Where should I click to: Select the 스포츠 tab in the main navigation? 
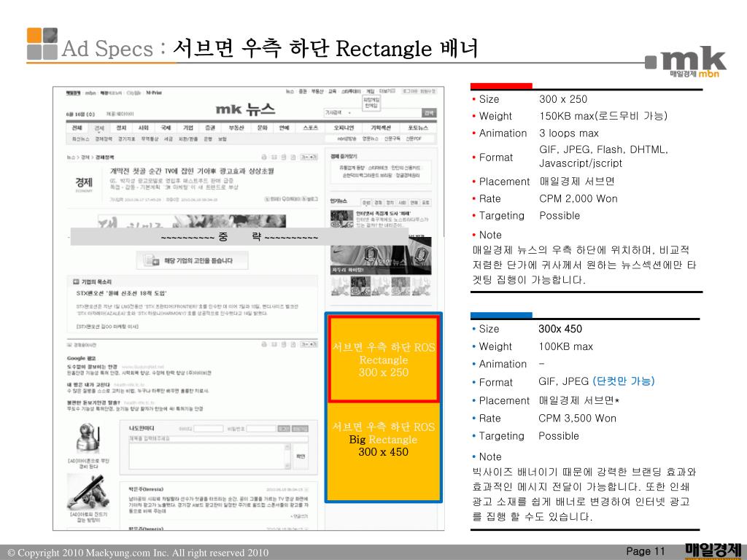point(310,128)
